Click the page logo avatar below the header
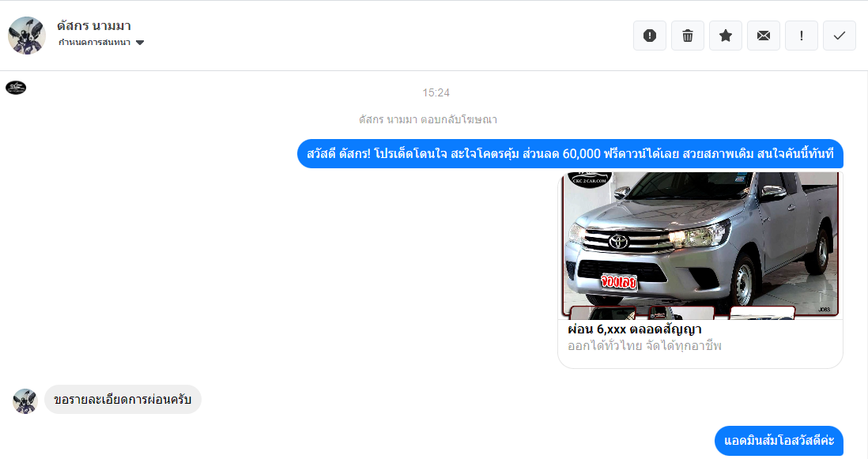This screenshot has height=459, width=868. (x=16, y=88)
